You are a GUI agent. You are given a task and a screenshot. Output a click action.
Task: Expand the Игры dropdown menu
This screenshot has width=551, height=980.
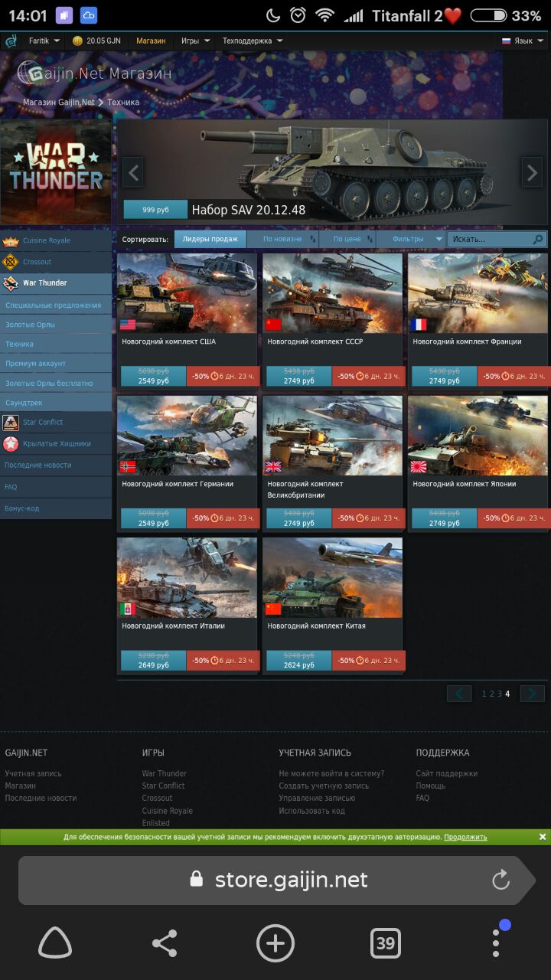click(x=195, y=41)
